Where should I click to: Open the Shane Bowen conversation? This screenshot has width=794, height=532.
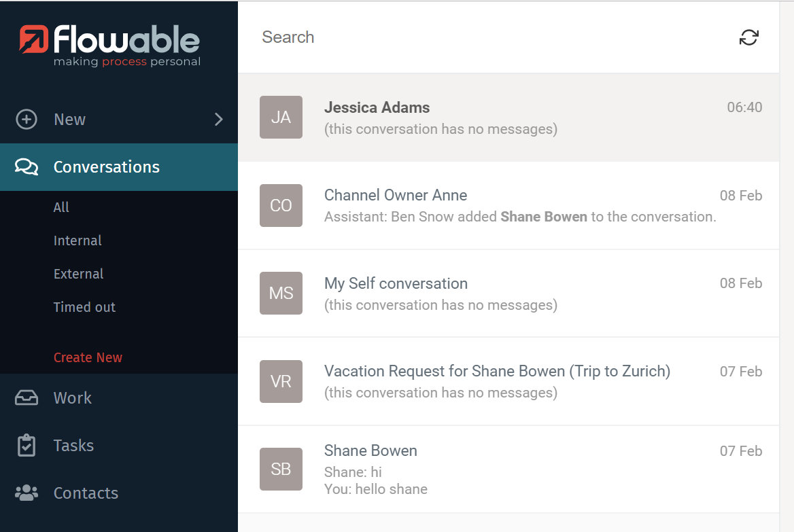coord(476,469)
